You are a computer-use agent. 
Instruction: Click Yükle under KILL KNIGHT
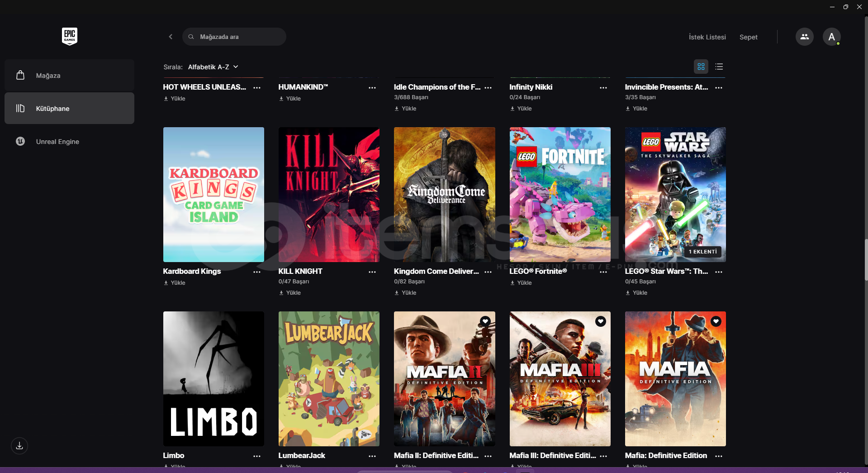(290, 293)
